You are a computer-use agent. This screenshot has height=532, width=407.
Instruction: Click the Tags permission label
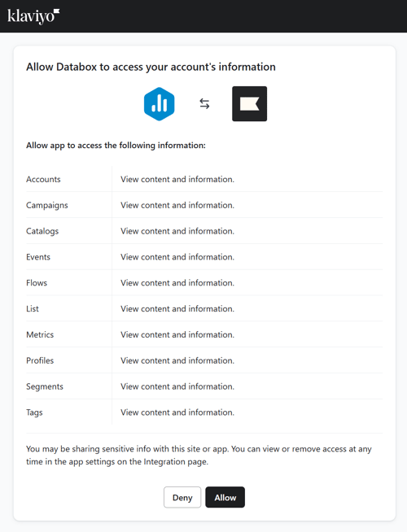[34, 412]
